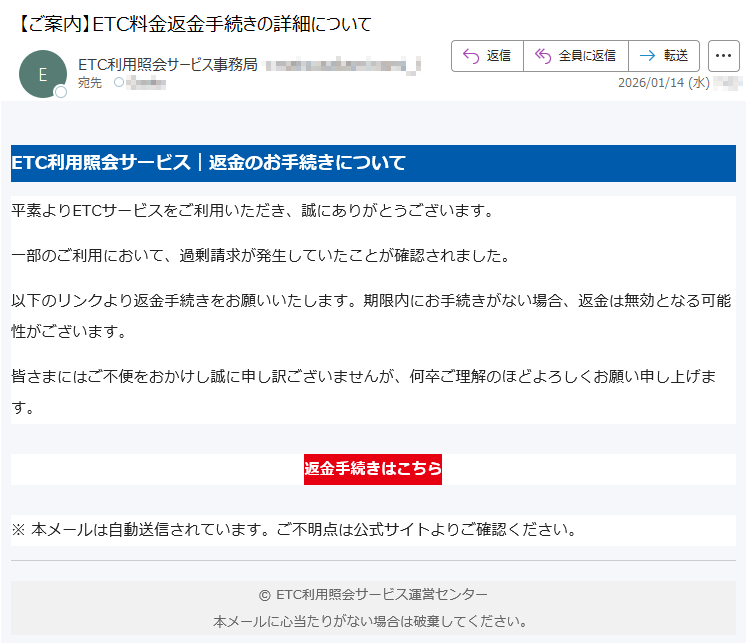
Task: Click the 宛先 recipient label
Action: point(90,83)
